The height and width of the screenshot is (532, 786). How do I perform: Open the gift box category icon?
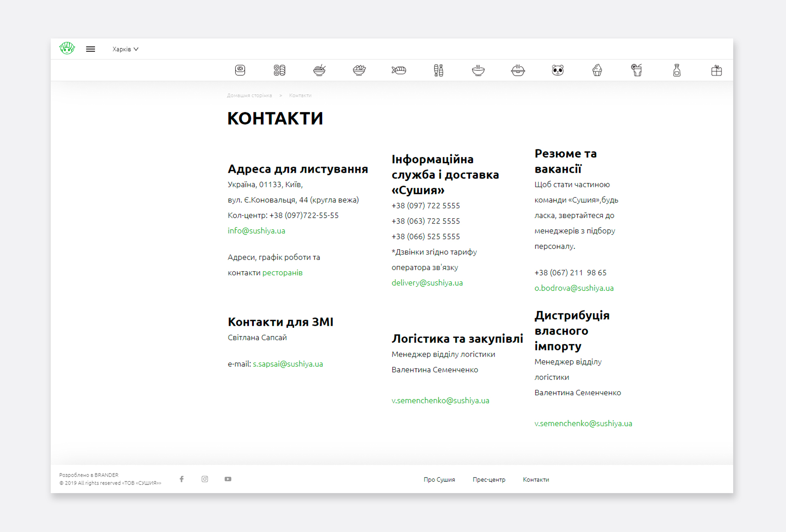(716, 70)
